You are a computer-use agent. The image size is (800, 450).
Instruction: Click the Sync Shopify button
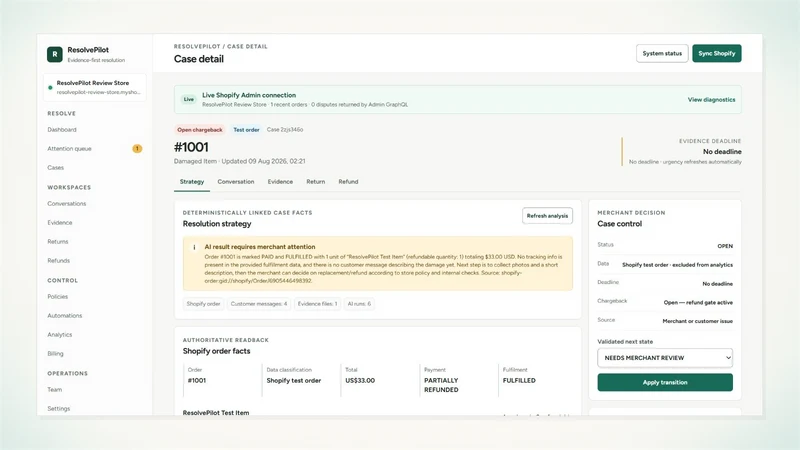point(716,54)
